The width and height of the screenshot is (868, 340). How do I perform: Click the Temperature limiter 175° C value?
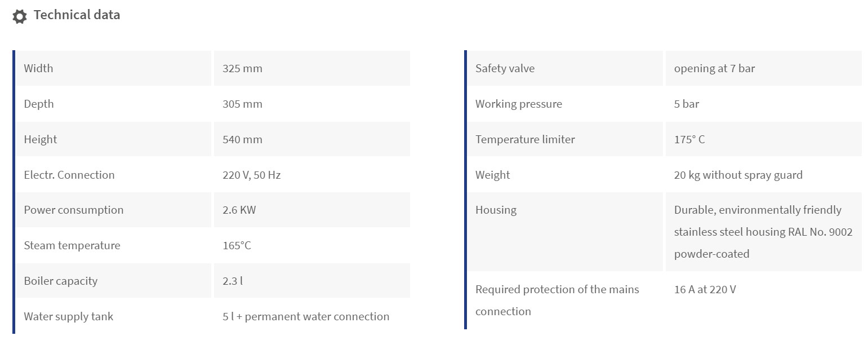tap(689, 139)
